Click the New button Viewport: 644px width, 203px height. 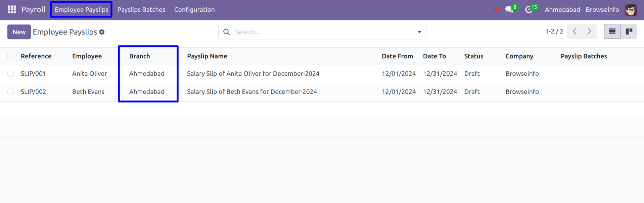(19, 32)
